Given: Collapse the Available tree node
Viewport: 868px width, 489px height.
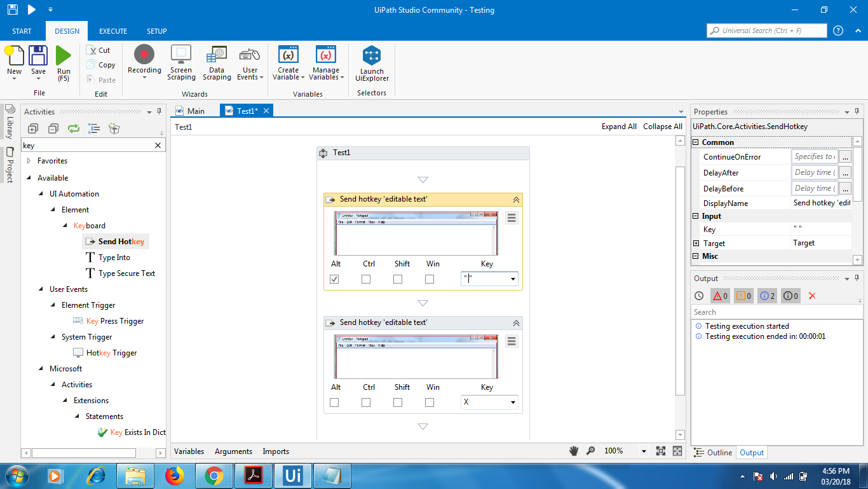Looking at the screenshot, I should [x=29, y=178].
